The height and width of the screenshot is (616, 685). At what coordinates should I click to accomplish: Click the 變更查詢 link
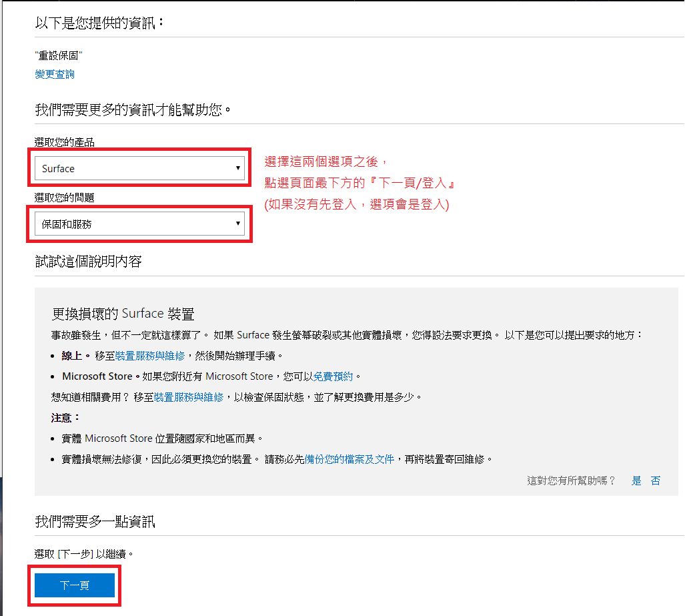pos(55,74)
